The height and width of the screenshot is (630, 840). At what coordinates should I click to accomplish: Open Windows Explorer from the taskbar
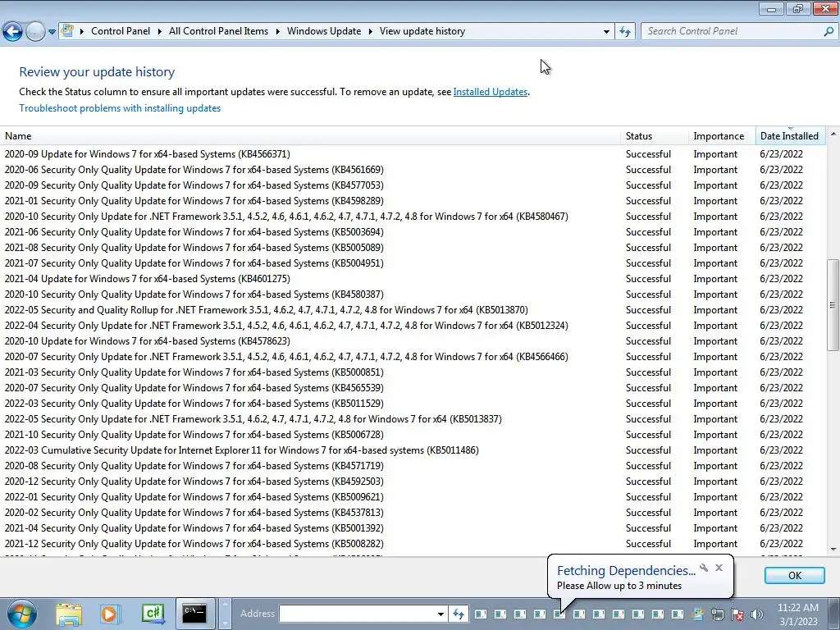click(x=69, y=614)
